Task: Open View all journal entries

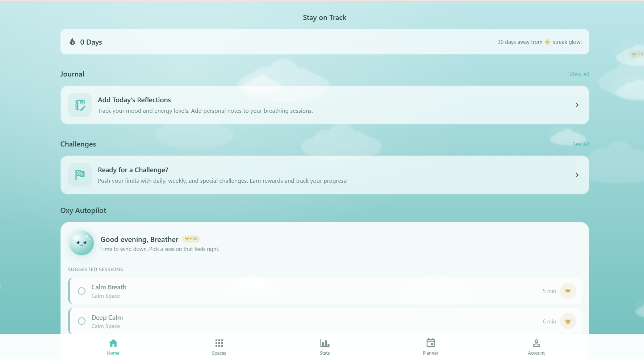Action: [579, 74]
